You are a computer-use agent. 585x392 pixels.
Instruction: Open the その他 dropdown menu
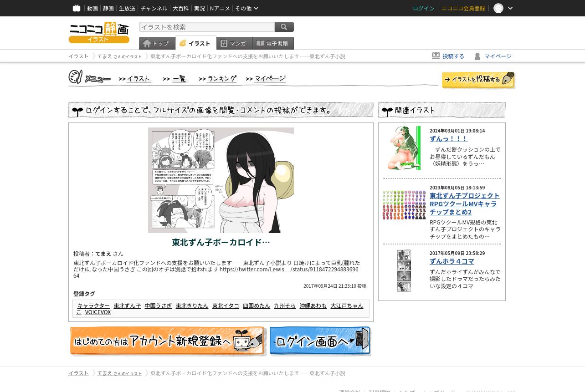click(x=247, y=8)
